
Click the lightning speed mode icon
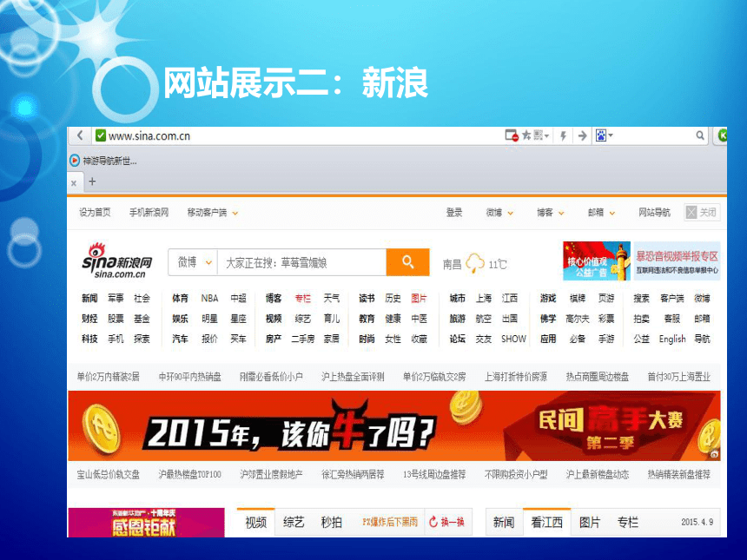click(x=563, y=136)
